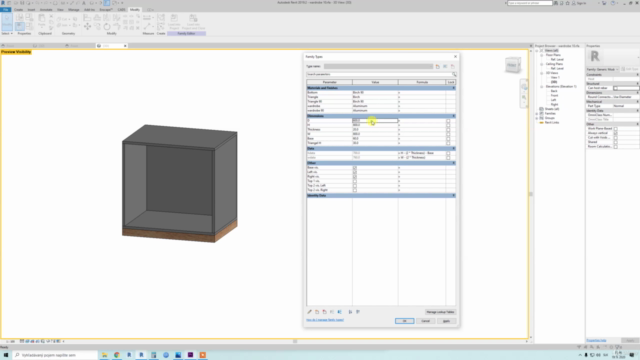Click the D parameter value field
Image resolution: width=640 pixels, height=360 pixels.
375,121
